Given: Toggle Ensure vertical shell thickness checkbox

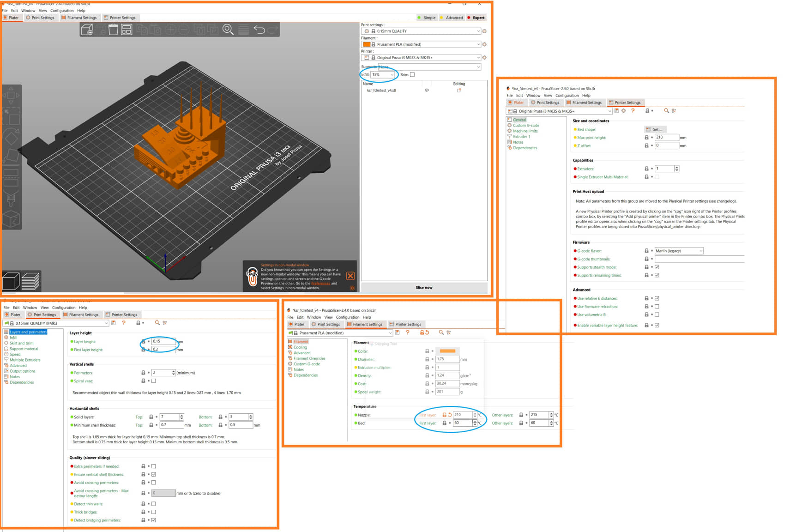Looking at the screenshot, I should click(154, 474).
